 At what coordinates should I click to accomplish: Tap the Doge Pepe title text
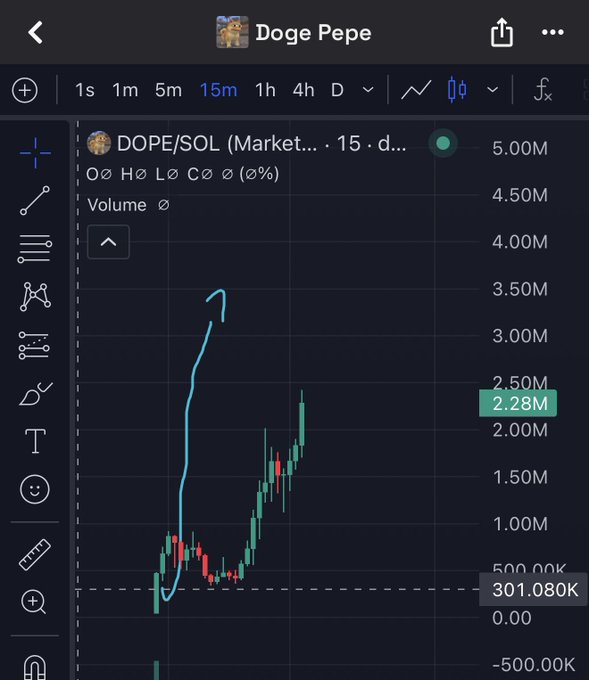coord(313,33)
